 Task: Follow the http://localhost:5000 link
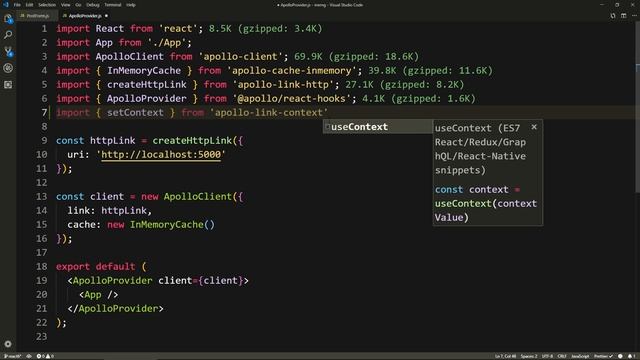[x=161, y=154]
